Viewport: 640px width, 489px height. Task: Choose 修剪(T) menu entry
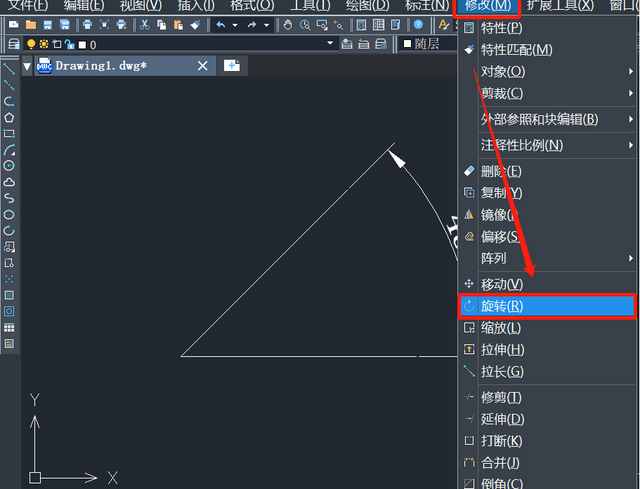(547, 397)
